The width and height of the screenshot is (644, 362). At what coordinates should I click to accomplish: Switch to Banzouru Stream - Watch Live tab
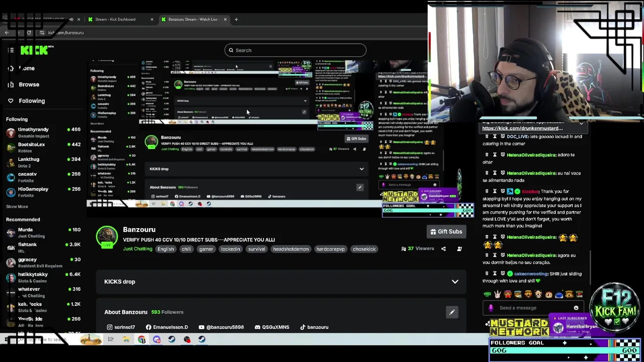point(194,19)
